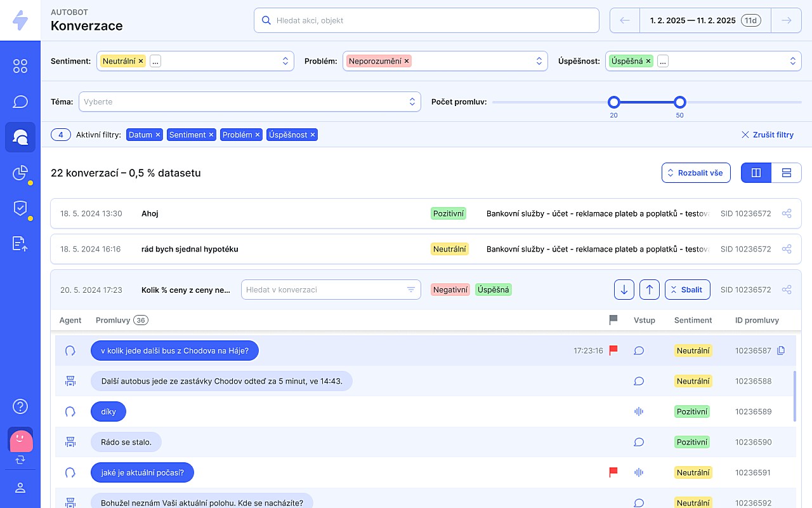Image resolution: width=812 pixels, height=508 pixels.
Task: Copy utterance ID 10236587
Action: [x=781, y=351]
